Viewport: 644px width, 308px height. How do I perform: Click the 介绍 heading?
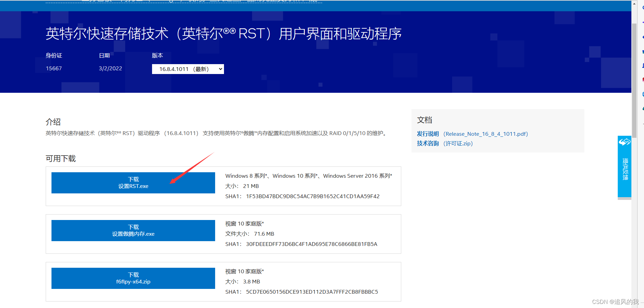[53, 122]
